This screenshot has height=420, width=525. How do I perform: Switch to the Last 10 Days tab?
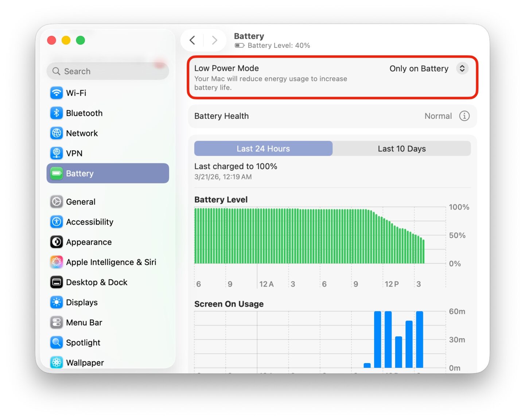(x=401, y=148)
